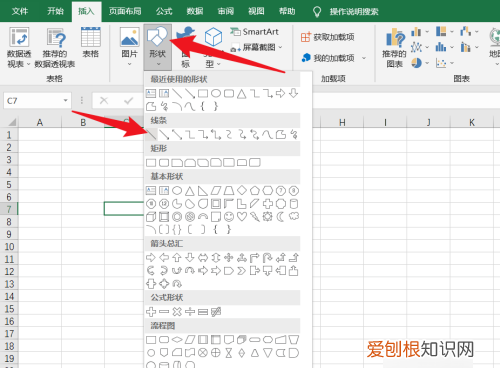Choose rounded rectangle in 矩形 section
This screenshot has width=500, height=368.
point(164,163)
